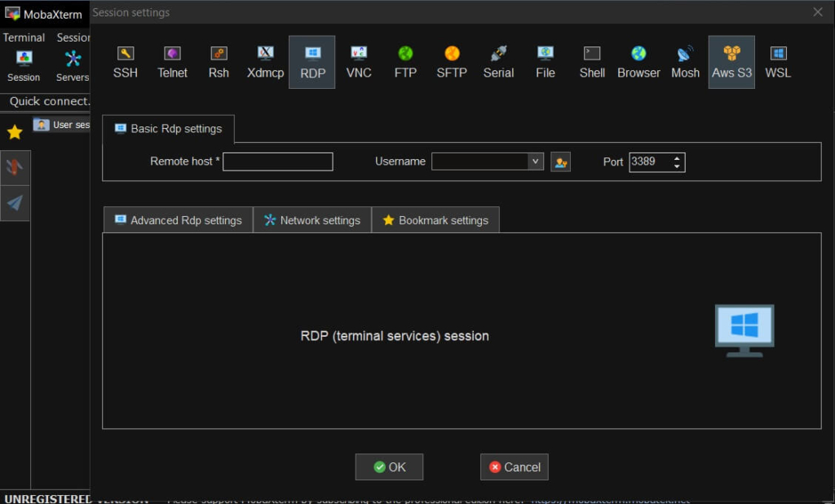
Task: Choose the Aws S3 session type
Action: click(x=731, y=62)
